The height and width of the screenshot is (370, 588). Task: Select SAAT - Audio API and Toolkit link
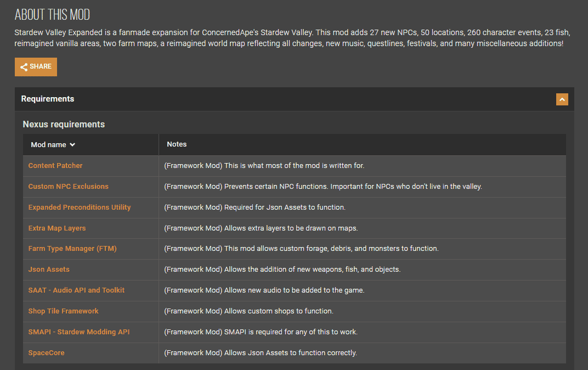tap(76, 290)
